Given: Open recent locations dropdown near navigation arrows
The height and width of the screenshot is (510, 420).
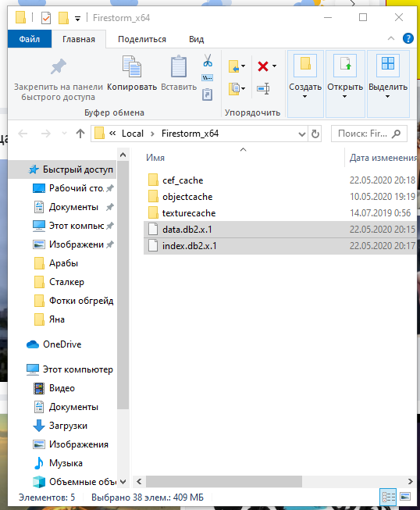Looking at the screenshot, I should tap(64, 134).
